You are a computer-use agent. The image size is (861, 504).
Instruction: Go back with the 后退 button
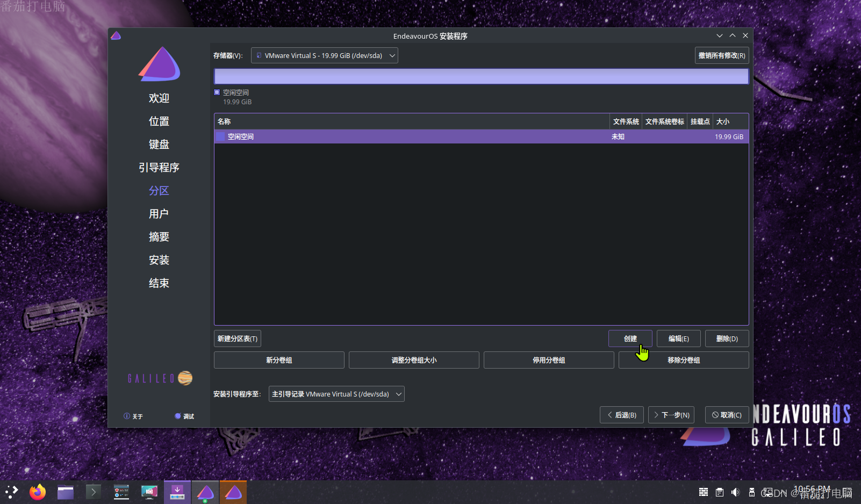pyautogui.click(x=622, y=415)
